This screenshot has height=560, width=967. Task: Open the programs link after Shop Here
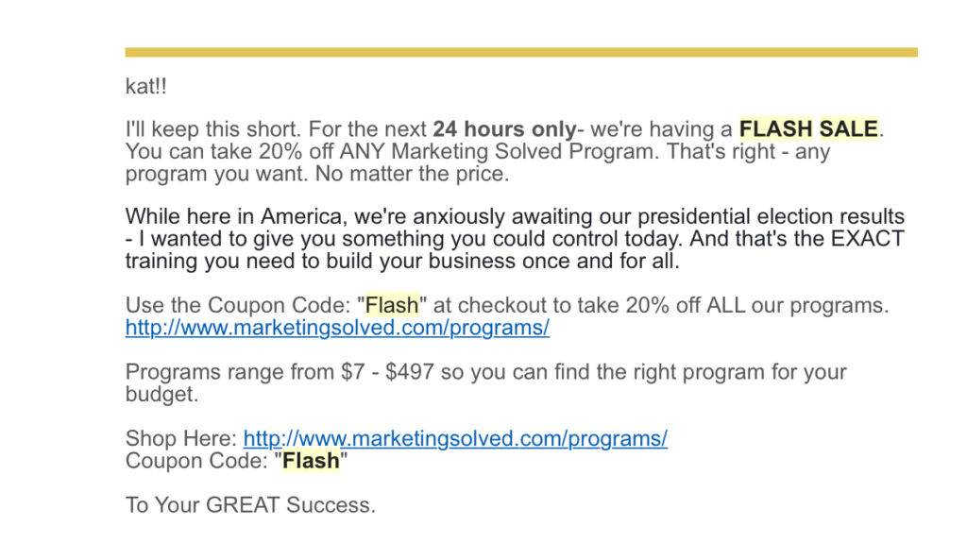click(455, 438)
